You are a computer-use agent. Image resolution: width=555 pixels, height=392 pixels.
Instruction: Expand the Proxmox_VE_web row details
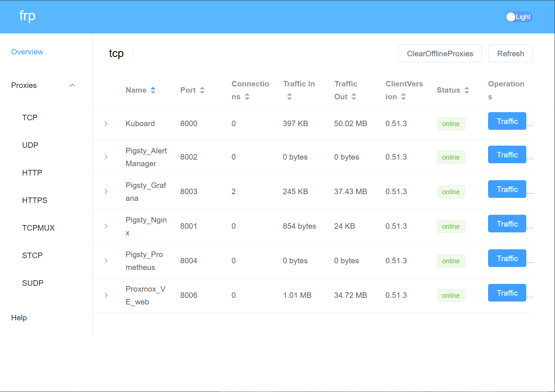(x=106, y=295)
